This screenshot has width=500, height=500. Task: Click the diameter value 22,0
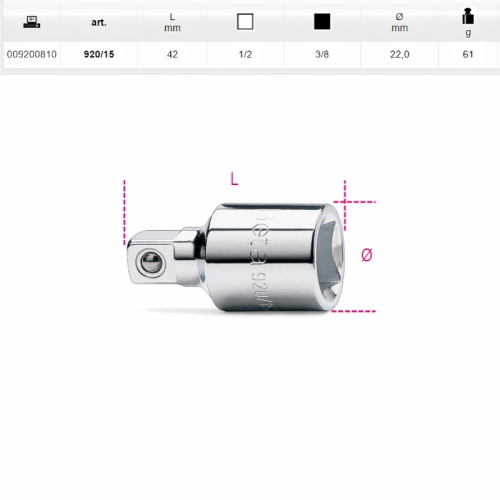pos(400,54)
